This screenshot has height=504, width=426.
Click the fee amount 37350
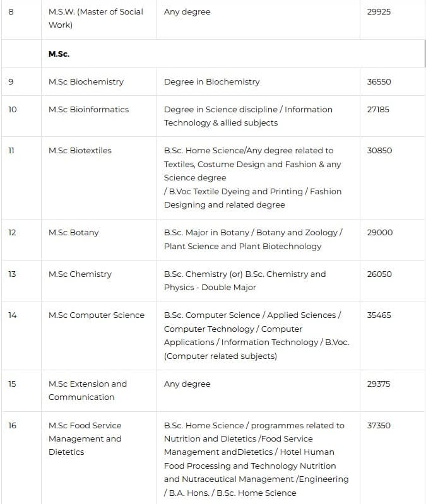379,426
